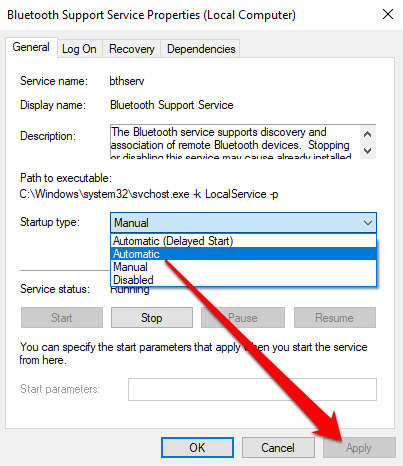Screen dimensions: 403x466
Task: Cancel the service properties dialog
Action: 278,448
